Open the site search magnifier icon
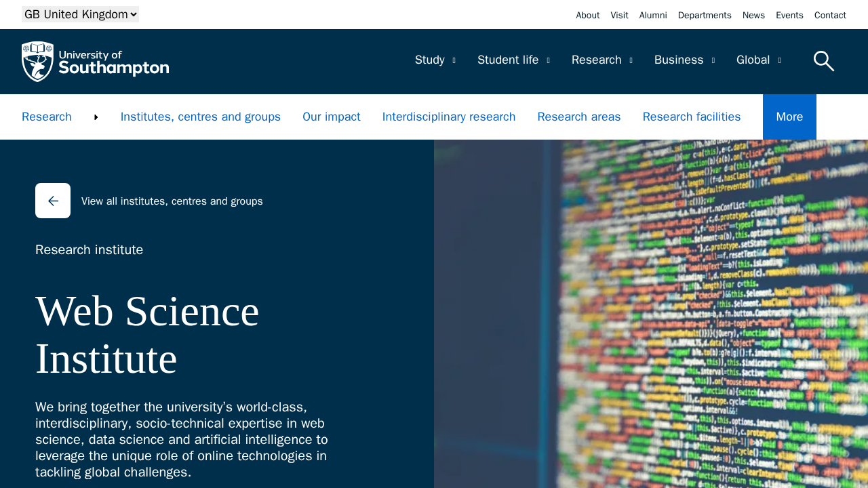 [x=824, y=61]
